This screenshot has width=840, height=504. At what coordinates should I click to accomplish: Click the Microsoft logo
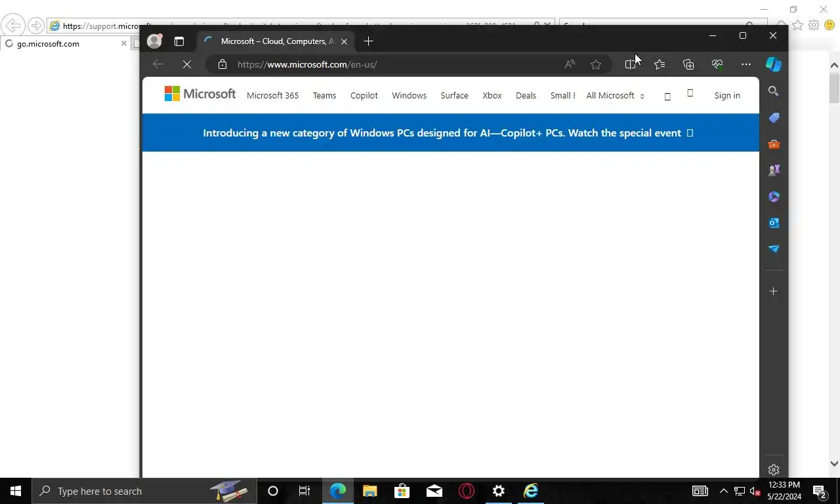click(x=200, y=94)
